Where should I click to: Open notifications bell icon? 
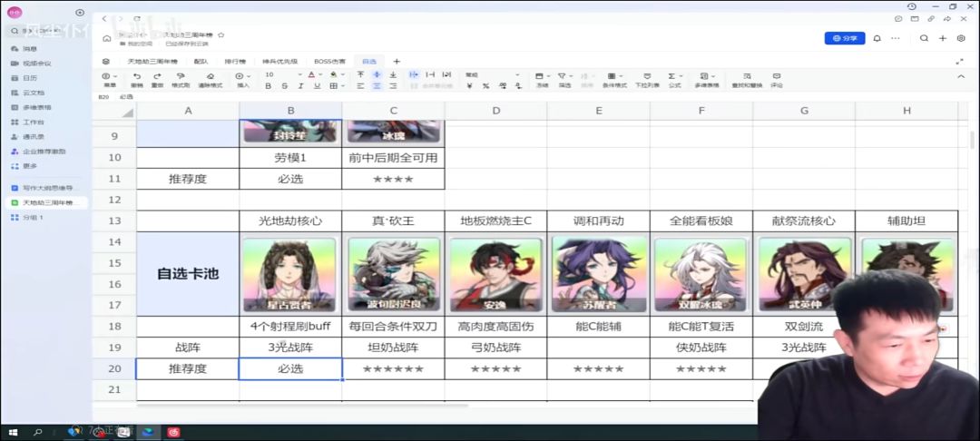coord(877,38)
